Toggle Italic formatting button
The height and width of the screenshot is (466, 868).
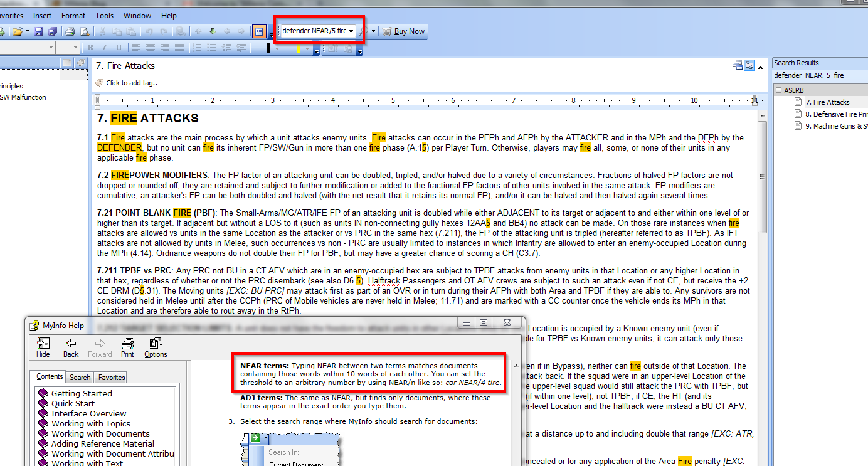103,48
